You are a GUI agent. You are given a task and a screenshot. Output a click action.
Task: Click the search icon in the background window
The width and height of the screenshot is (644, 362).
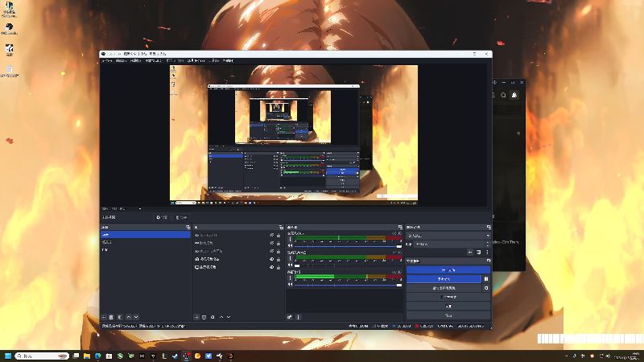pyautogui.click(x=504, y=95)
